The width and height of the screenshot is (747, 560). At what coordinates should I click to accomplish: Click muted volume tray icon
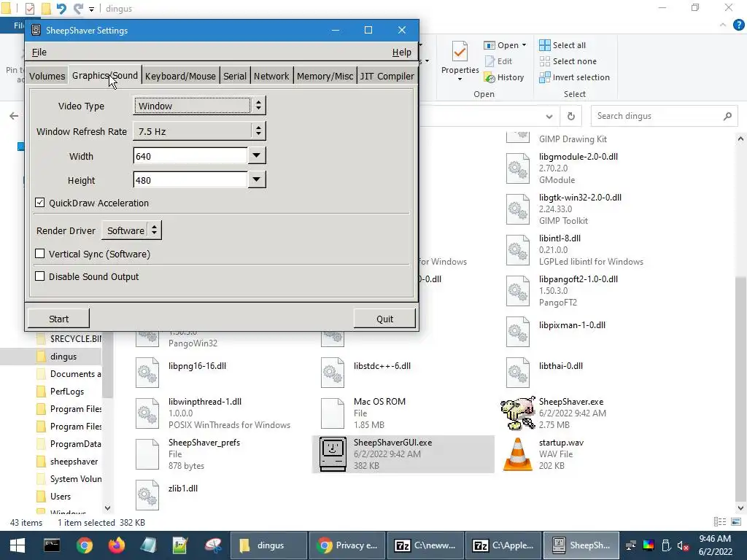click(683, 545)
